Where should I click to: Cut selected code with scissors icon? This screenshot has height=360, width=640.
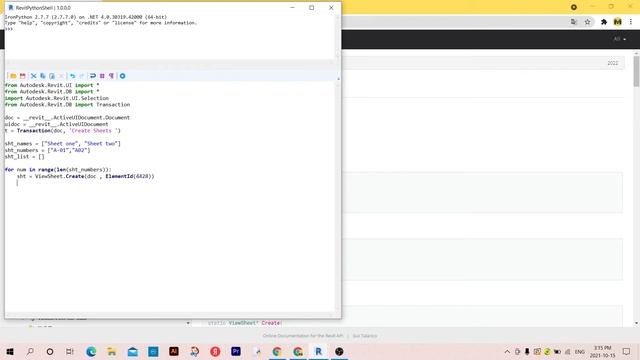tap(33, 76)
